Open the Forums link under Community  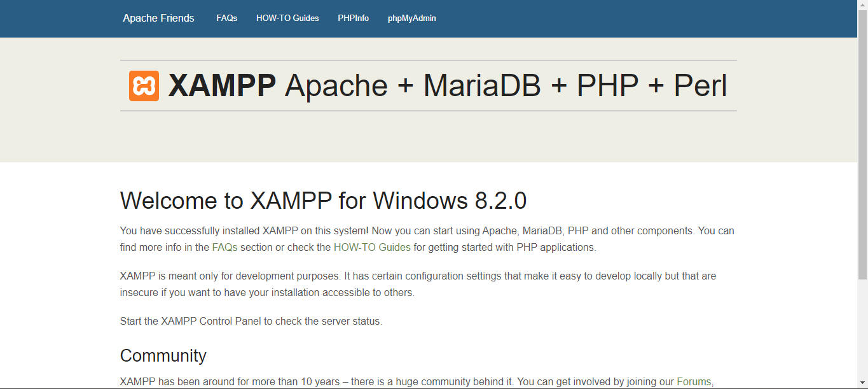pos(694,382)
